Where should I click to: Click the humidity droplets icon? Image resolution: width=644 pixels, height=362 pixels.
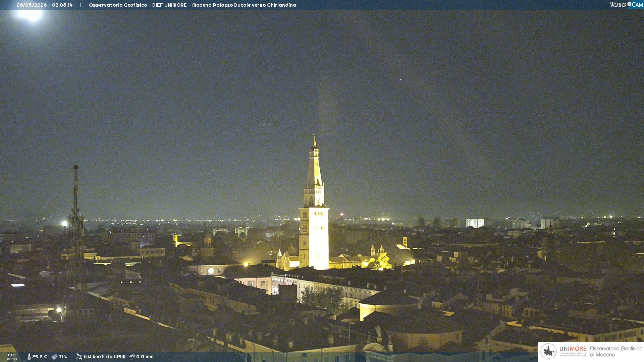pos(54,357)
